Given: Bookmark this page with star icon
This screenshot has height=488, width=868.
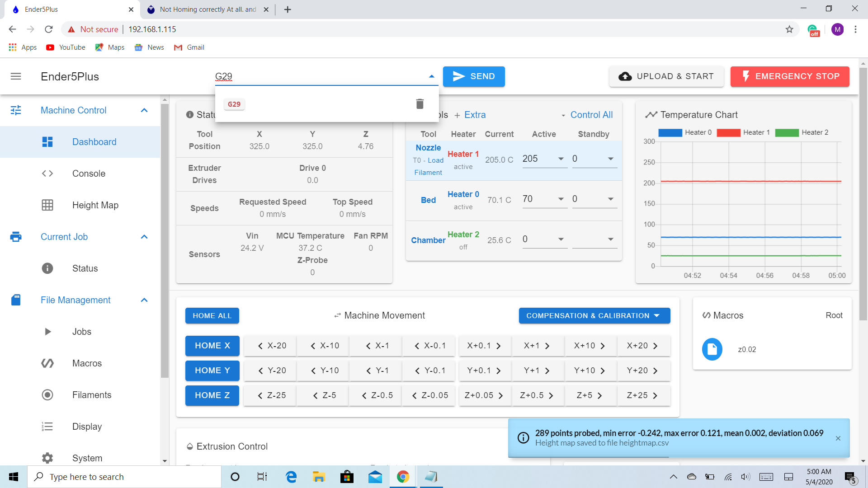Looking at the screenshot, I should (x=789, y=29).
